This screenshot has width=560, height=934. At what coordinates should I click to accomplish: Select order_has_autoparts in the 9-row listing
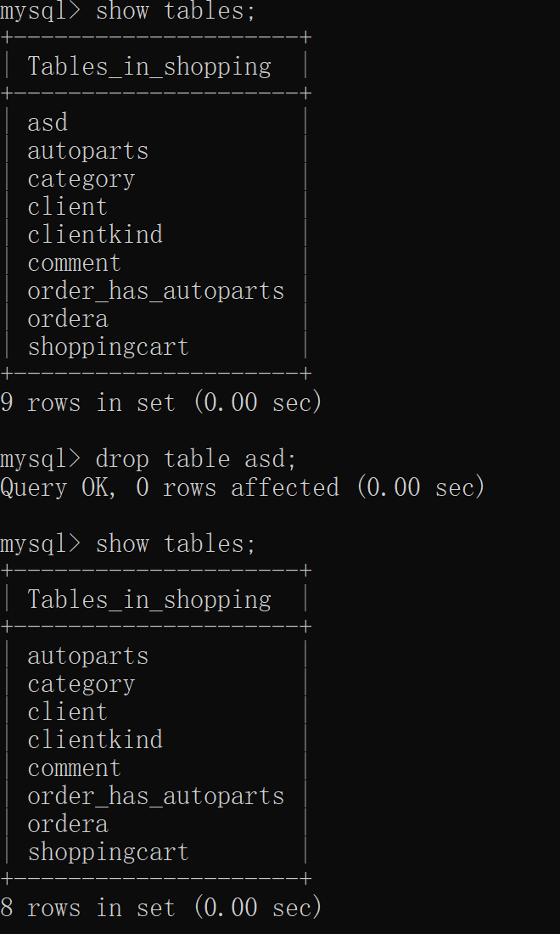[x=156, y=291]
